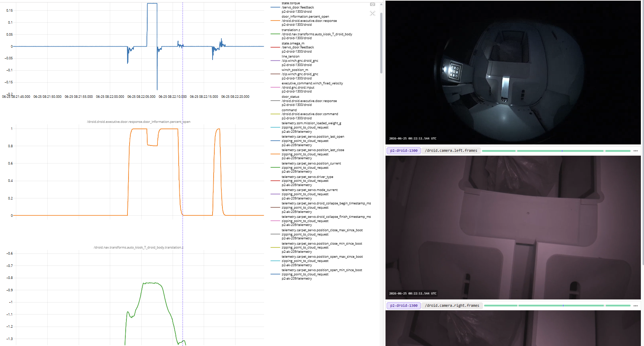Toggle executive_command.winch_fixed_velocity legend entry
Screen dimensions: 644x346
(x=307, y=87)
